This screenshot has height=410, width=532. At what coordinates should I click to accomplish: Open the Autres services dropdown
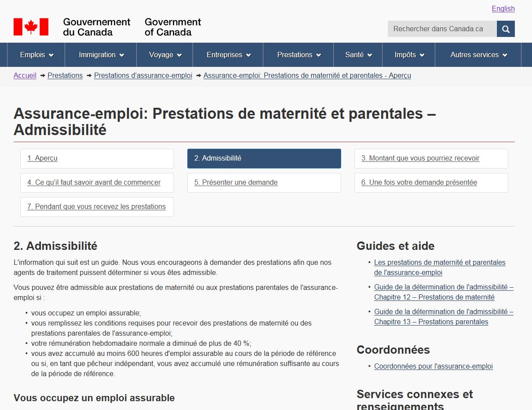pyautogui.click(x=478, y=55)
